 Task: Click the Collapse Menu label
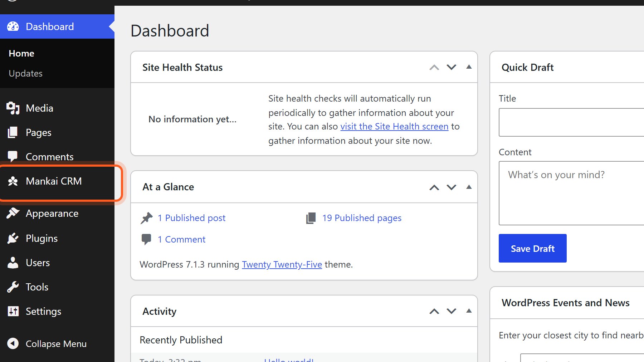56,344
